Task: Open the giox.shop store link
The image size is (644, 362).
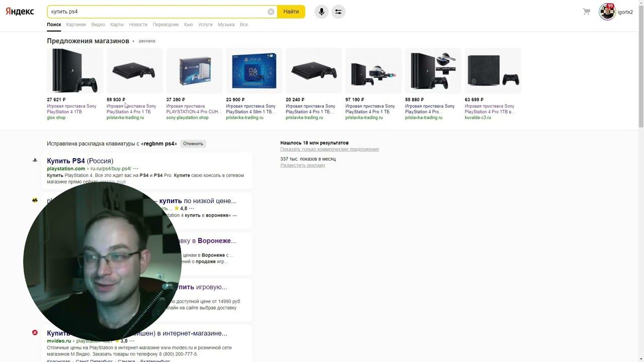Action: 56,118
